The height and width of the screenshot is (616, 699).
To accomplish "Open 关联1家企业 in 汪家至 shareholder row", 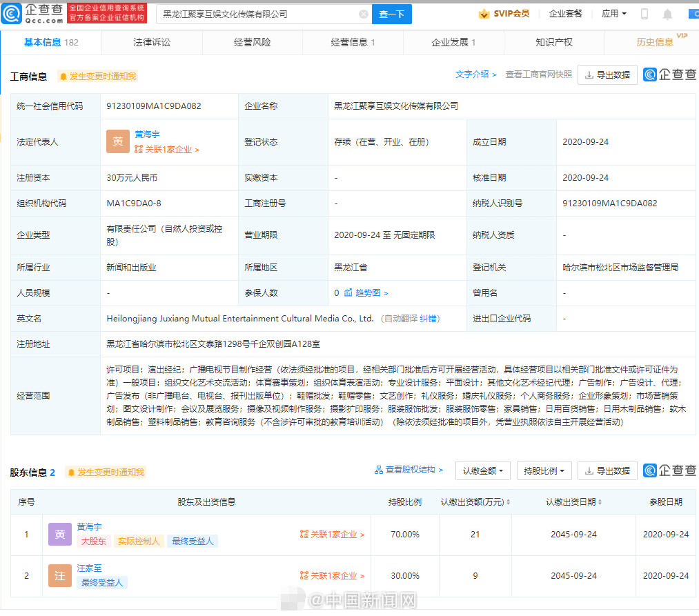I will [333, 575].
